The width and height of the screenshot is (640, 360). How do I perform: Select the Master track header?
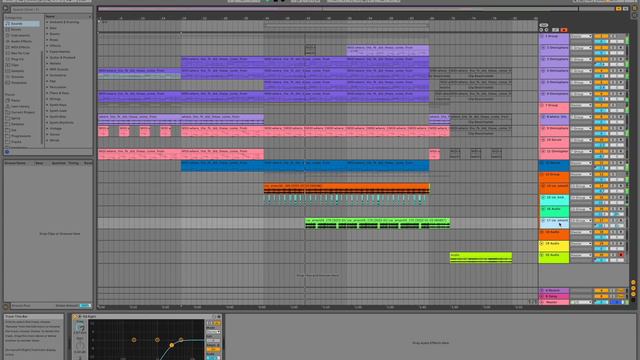click(554, 302)
